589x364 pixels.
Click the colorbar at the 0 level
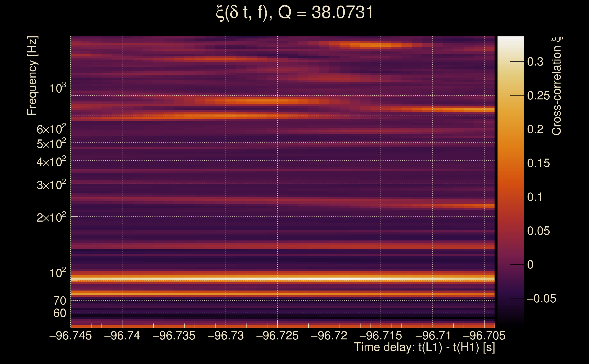(511, 265)
